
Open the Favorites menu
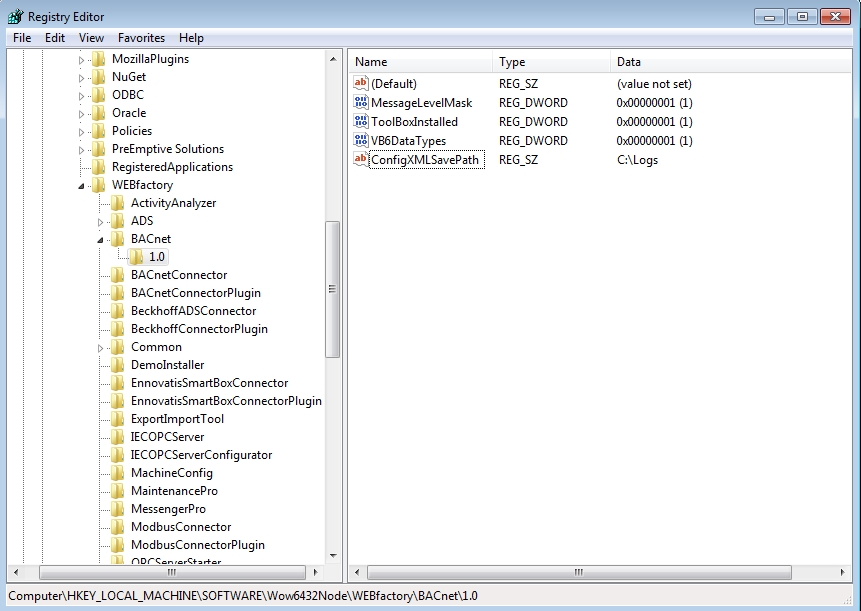(141, 38)
